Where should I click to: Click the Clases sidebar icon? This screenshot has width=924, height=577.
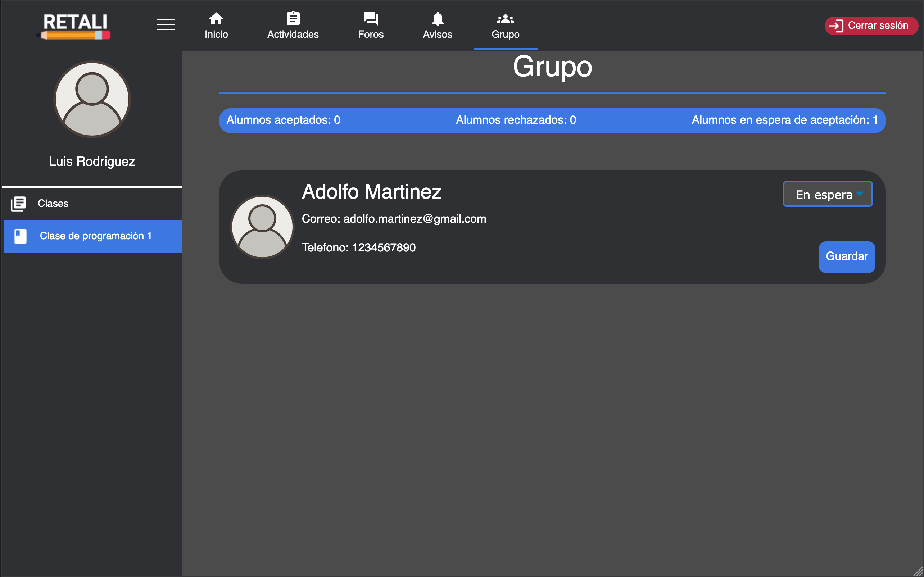[x=18, y=203]
